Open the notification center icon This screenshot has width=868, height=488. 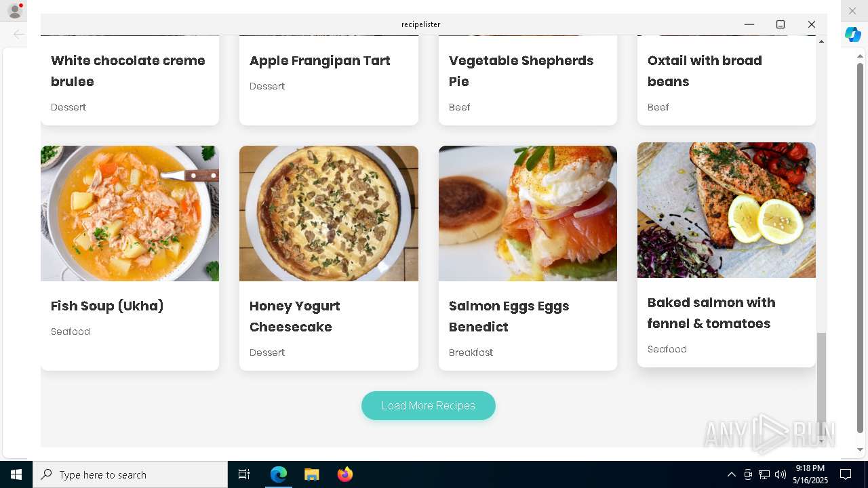[846, 474]
